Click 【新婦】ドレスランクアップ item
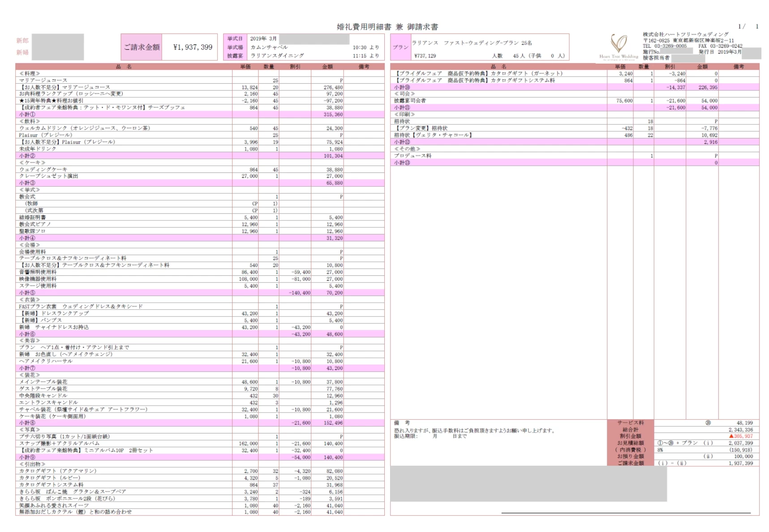The height and width of the screenshot is (532, 769). click(x=54, y=313)
